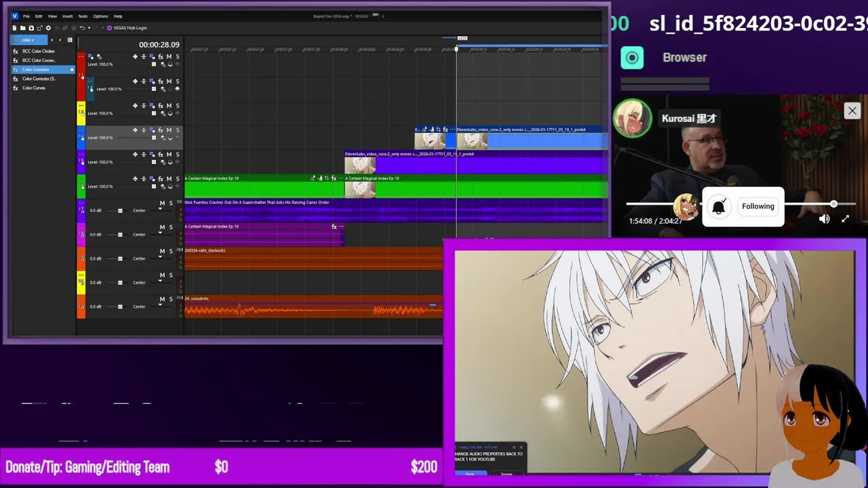
Task: Click the 24. scoundrels audio clip
Action: tap(313, 306)
